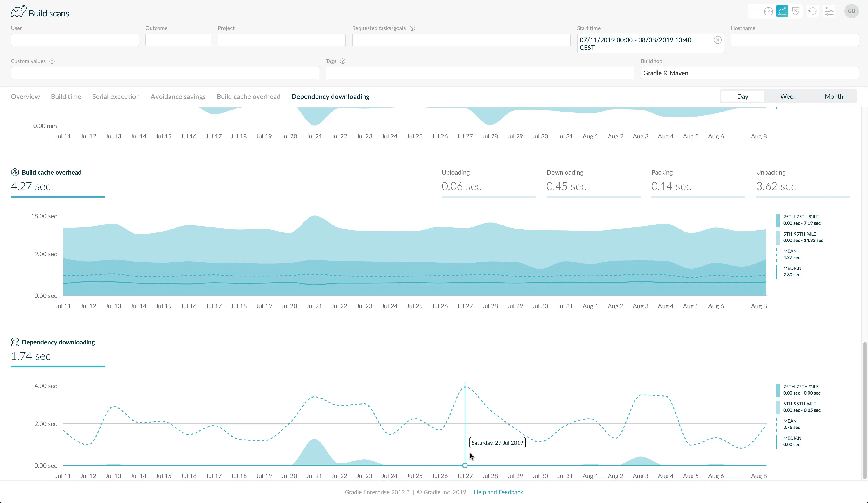Open the failures shield icon

[x=796, y=11]
